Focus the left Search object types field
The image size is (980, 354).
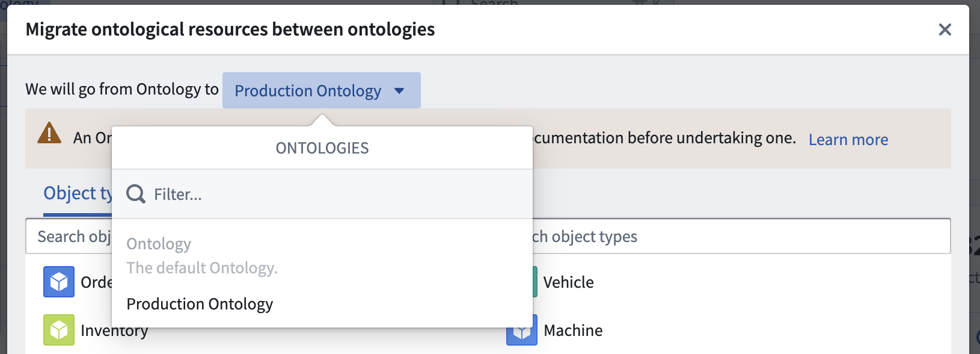(x=69, y=236)
